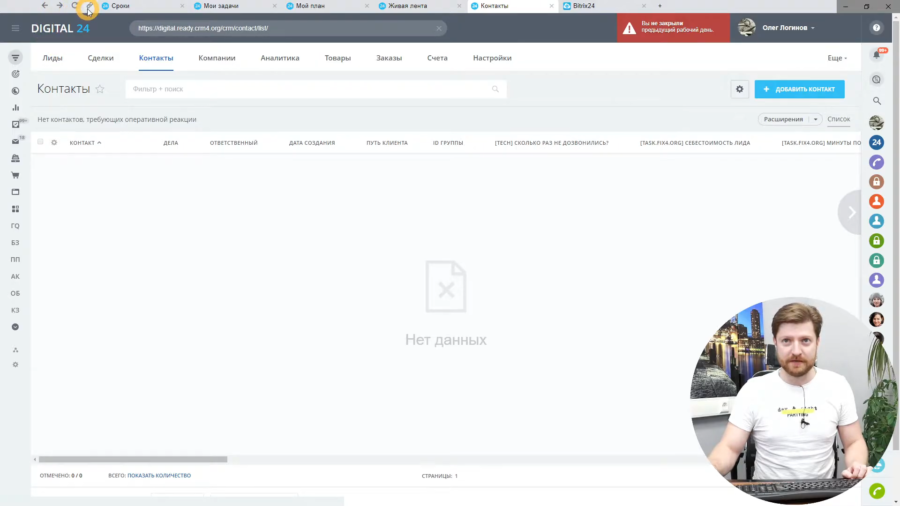Click the ID группы column header
Screen dimensions: 900x506
[x=448, y=143]
